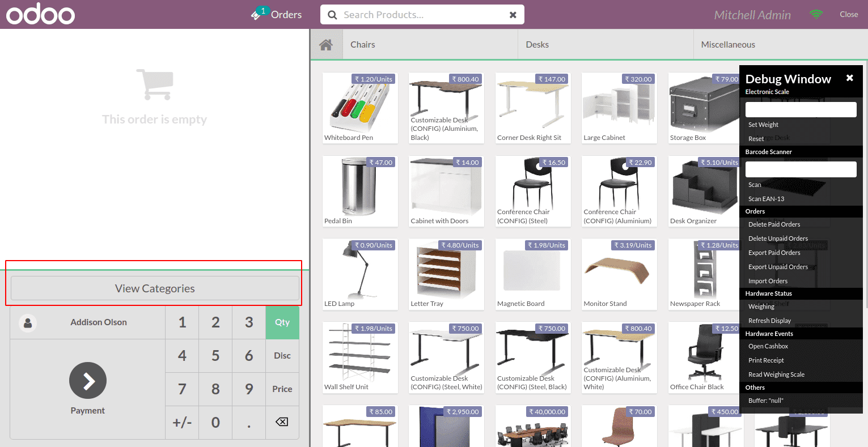Click Import Orders
The height and width of the screenshot is (447, 868).
click(x=768, y=281)
